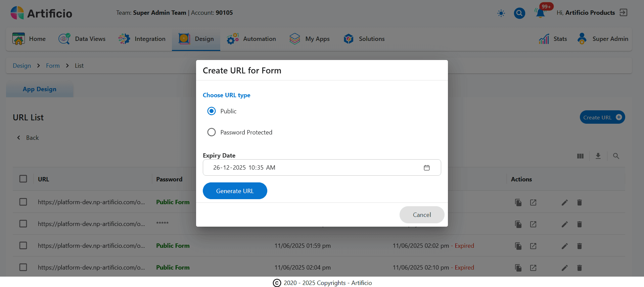This screenshot has height=287, width=644.
Task: Tick the checkbox of the 01:59 pm row
Action: (x=23, y=245)
